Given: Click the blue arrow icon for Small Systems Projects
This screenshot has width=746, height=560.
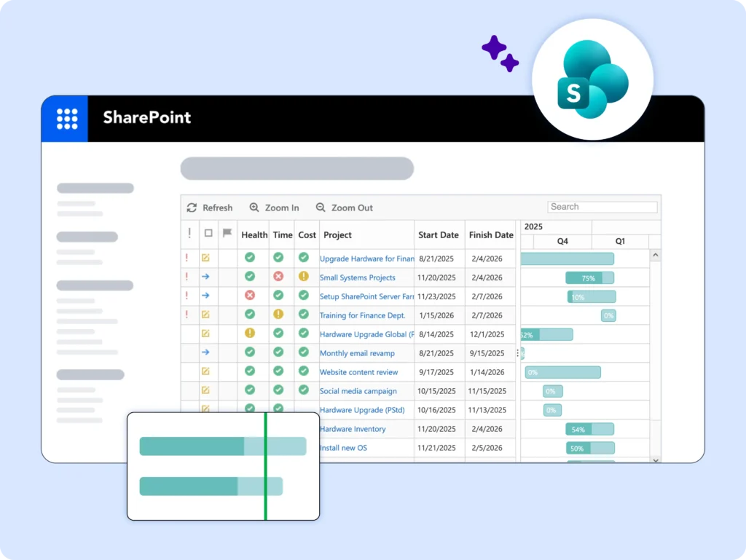Looking at the screenshot, I should (205, 277).
